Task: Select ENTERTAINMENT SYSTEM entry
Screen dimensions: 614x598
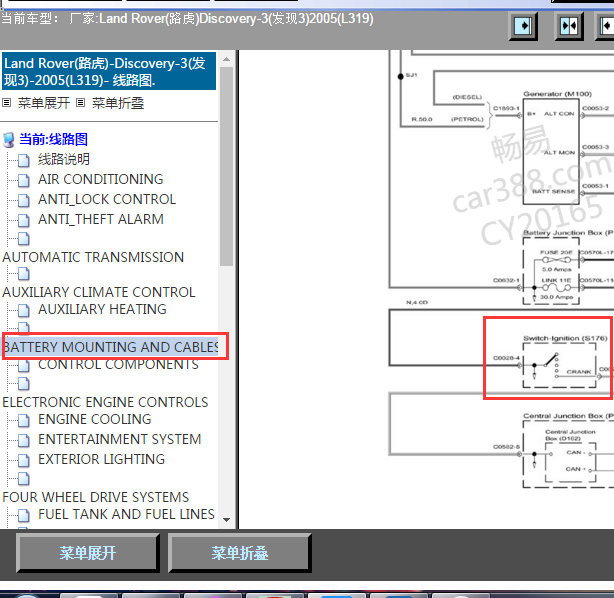Action: click(119, 439)
